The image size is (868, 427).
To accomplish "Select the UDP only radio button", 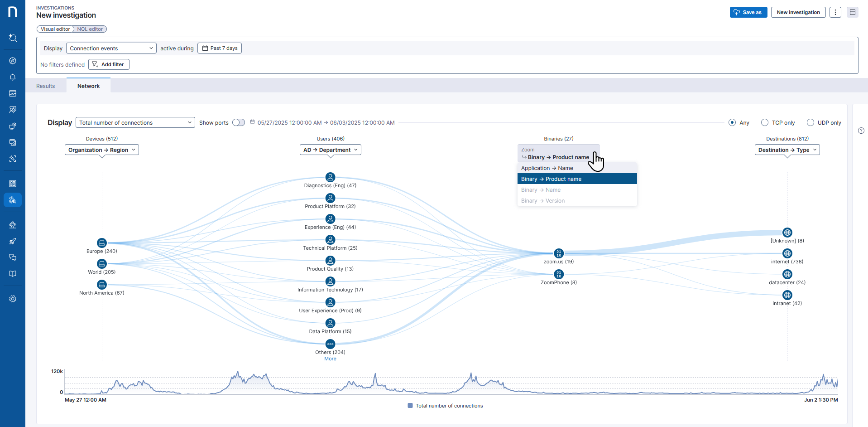I will pyautogui.click(x=810, y=122).
